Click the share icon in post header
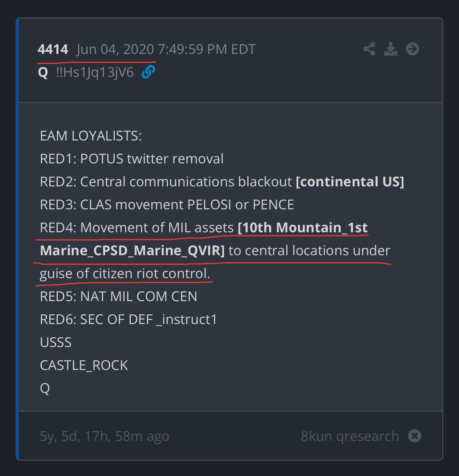The height and width of the screenshot is (476, 459). pyautogui.click(x=369, y=49)
